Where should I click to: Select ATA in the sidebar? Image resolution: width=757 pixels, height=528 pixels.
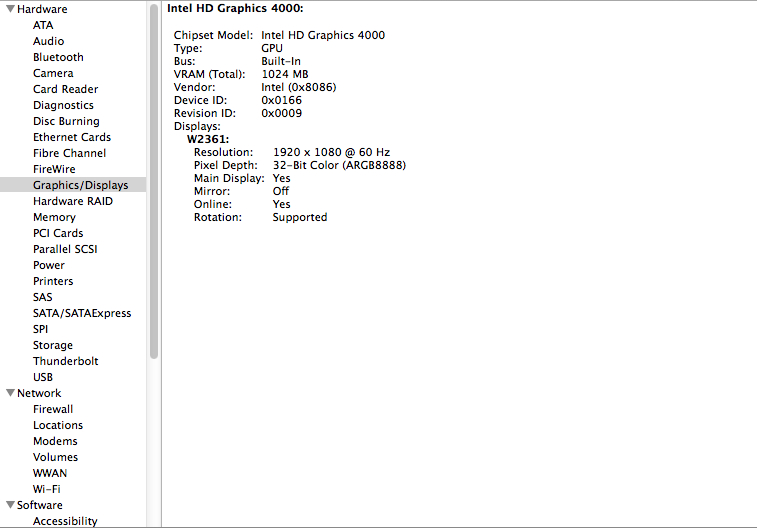click(43, 25)
